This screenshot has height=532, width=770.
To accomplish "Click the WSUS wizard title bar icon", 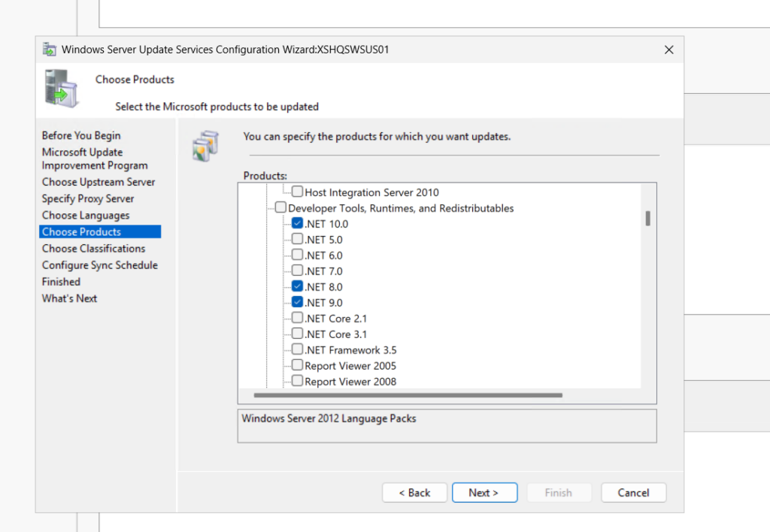I will pyautogui.click(x=49, y=50).
